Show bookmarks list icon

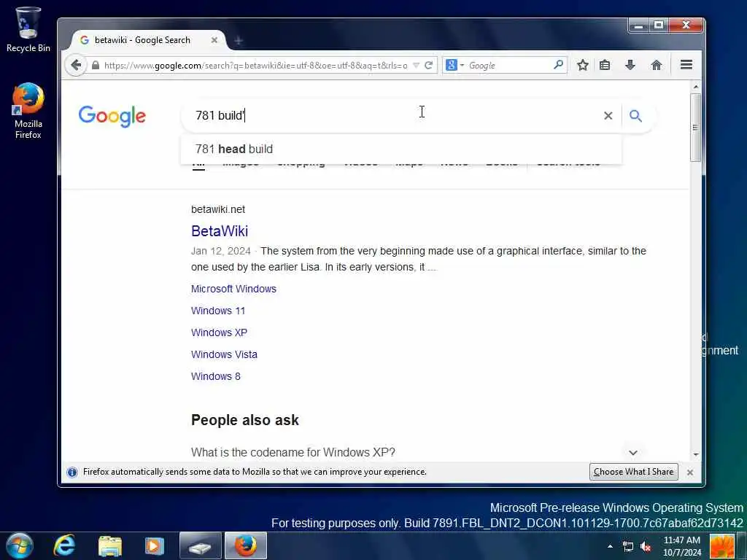(605, 65)
